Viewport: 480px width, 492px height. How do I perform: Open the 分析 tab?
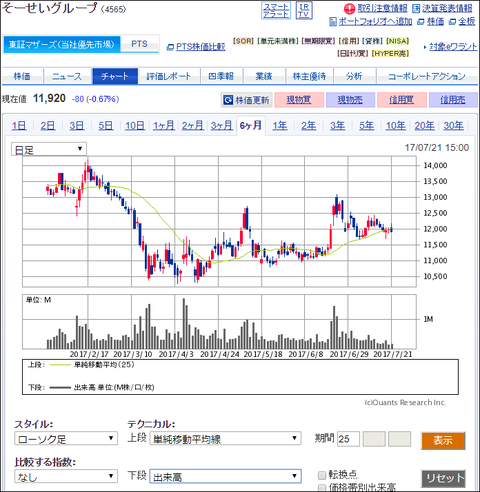[x=354, y=76]
